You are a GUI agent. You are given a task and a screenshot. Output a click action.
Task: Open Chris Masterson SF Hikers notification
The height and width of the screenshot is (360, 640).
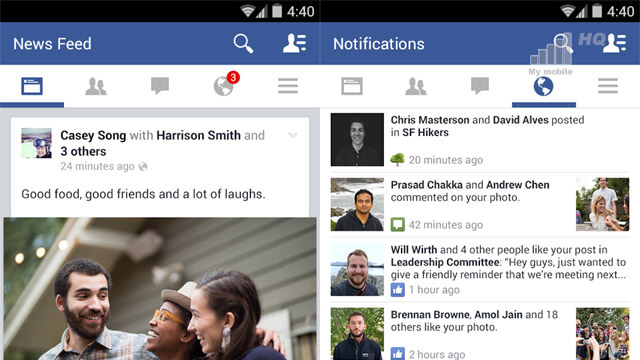click(480, 140)
